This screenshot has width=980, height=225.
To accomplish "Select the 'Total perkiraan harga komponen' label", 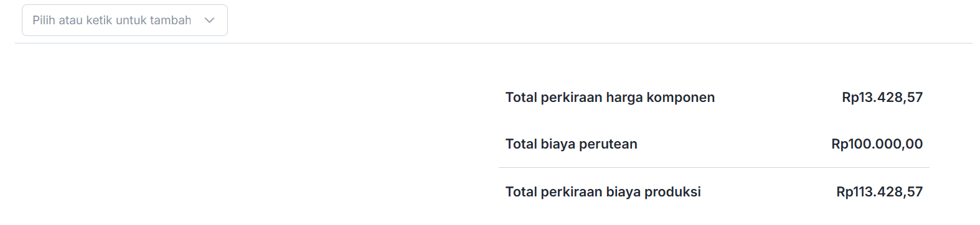I will (610, 97).
